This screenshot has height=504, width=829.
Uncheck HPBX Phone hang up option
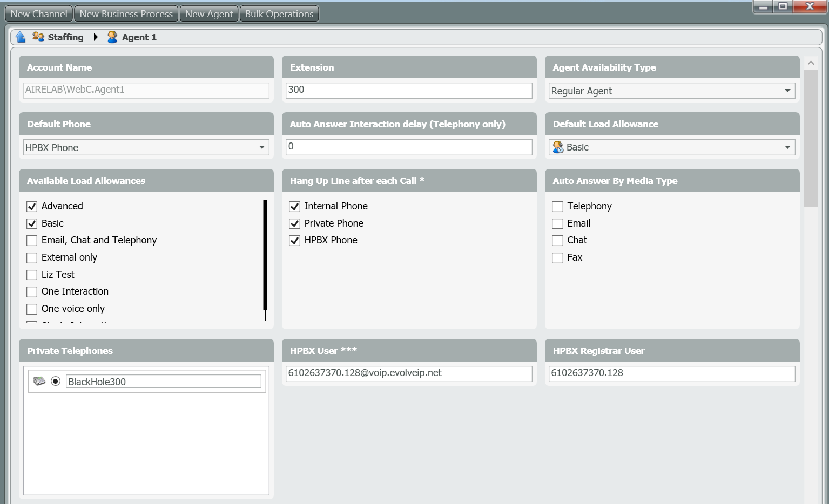[294, 241]
